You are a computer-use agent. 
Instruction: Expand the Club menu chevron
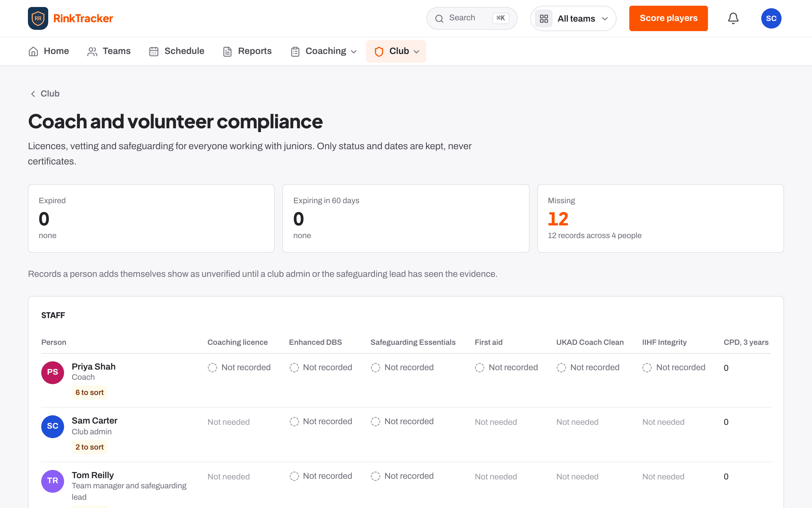click(x=416, y=52)
